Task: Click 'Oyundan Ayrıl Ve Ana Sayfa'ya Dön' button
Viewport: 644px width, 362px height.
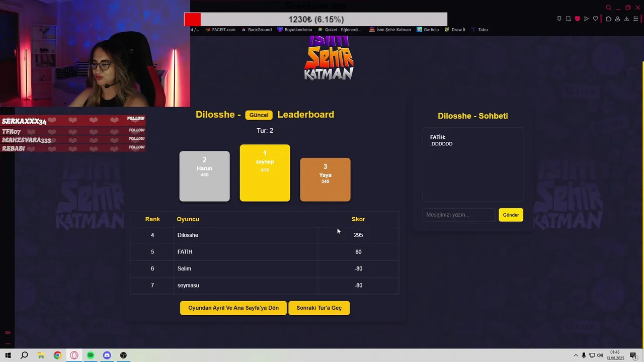Action: point(233,308)
